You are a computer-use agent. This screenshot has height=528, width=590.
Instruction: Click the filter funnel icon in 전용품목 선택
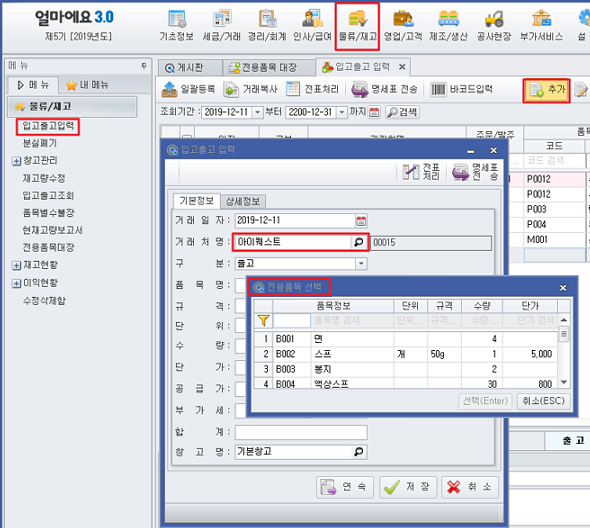tap(263, 321)
